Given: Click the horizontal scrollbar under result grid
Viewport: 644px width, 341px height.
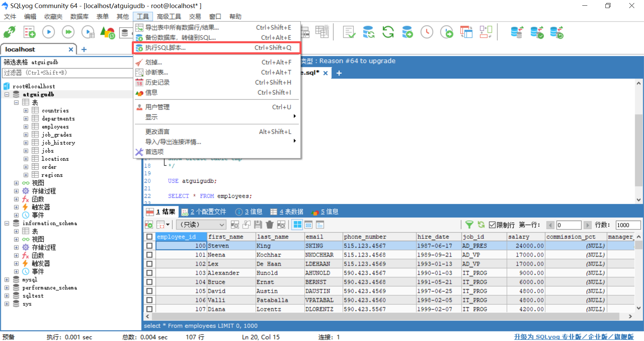Looking at the screenshot, I should (x=385, y=316).
